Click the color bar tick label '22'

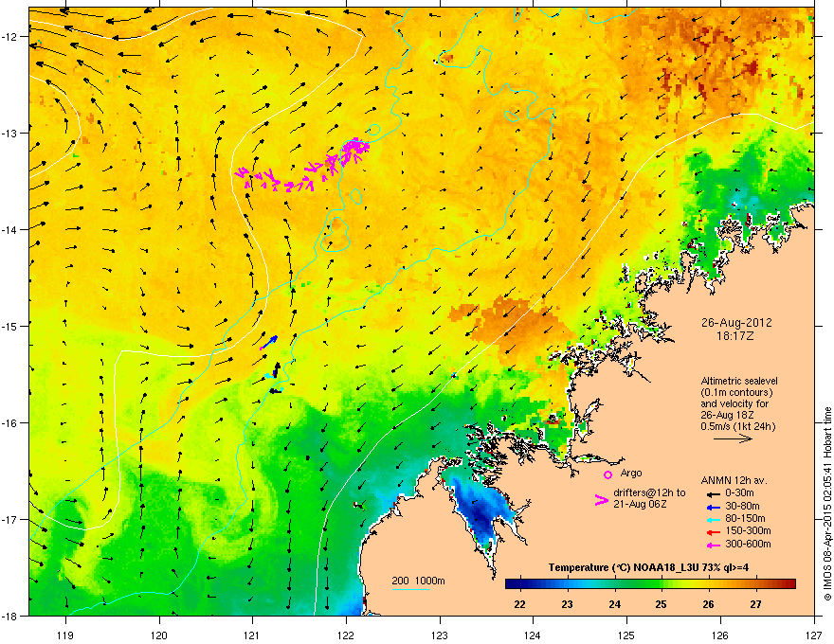(x=520, y=604)
